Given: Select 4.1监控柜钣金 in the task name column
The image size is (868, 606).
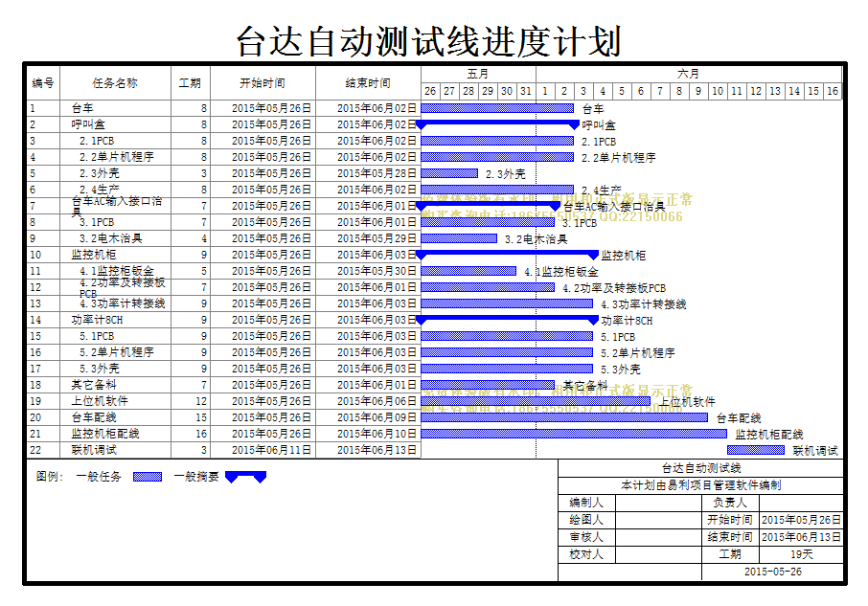Looking at the screenshot, I should (117, 271).
